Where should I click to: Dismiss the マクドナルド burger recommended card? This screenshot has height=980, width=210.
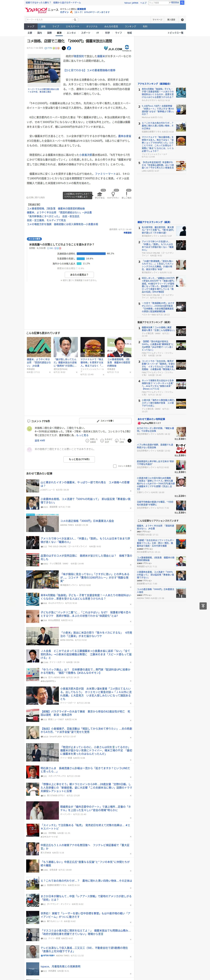click(x=103, y=374)
